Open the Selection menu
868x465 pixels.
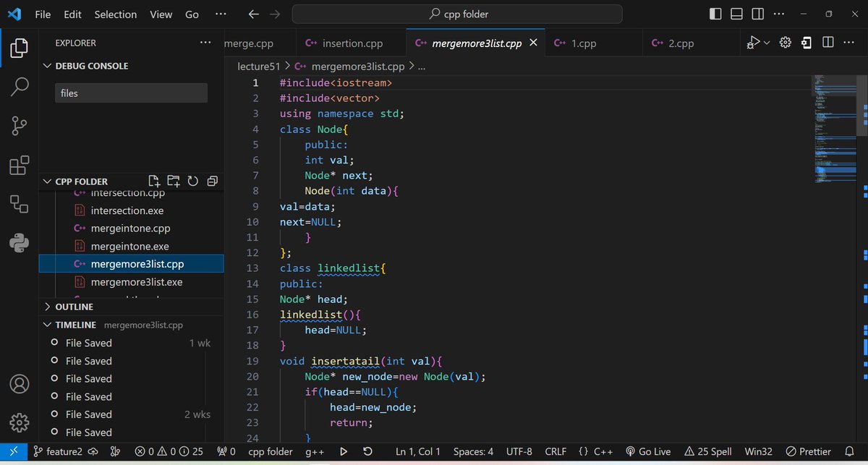[115, 14]
